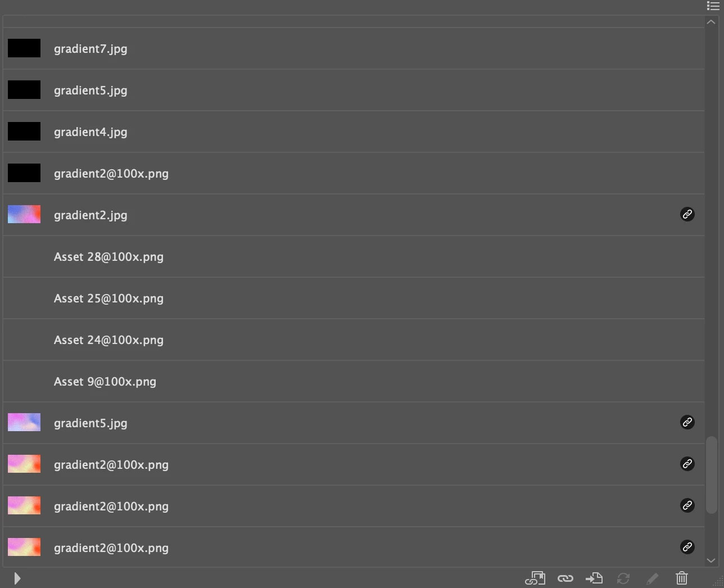This screenshot has height=588, width=724.
Task: Click the Relink from CC Libraries icon
Action: point(535,578)
